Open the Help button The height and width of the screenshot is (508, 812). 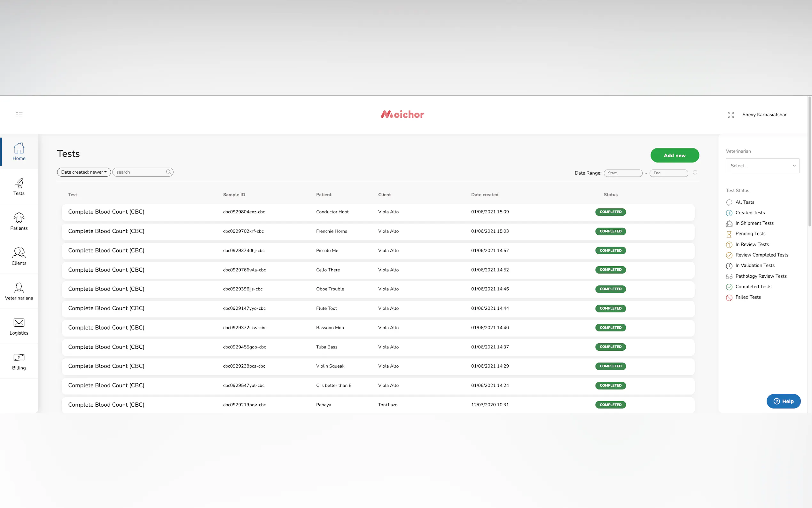[783, 401]
